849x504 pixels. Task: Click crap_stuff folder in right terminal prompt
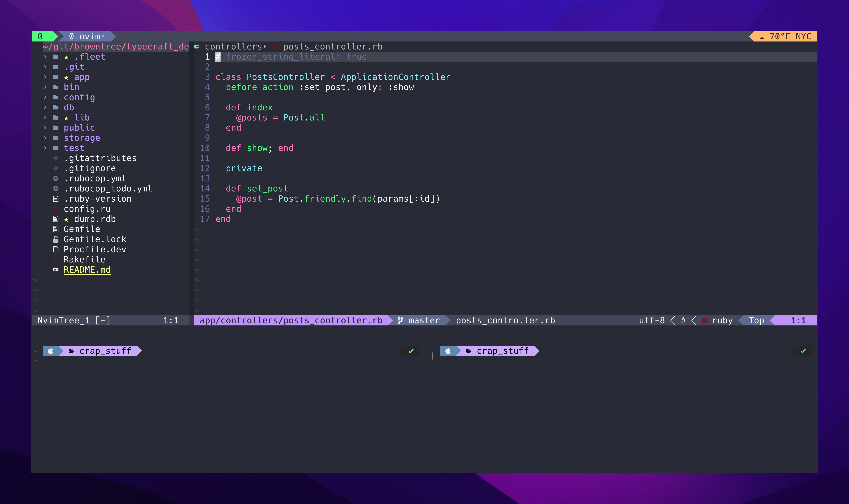pos(502,351)
